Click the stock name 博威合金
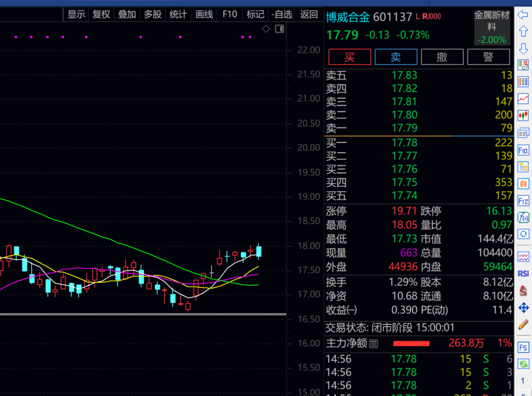 348,16
